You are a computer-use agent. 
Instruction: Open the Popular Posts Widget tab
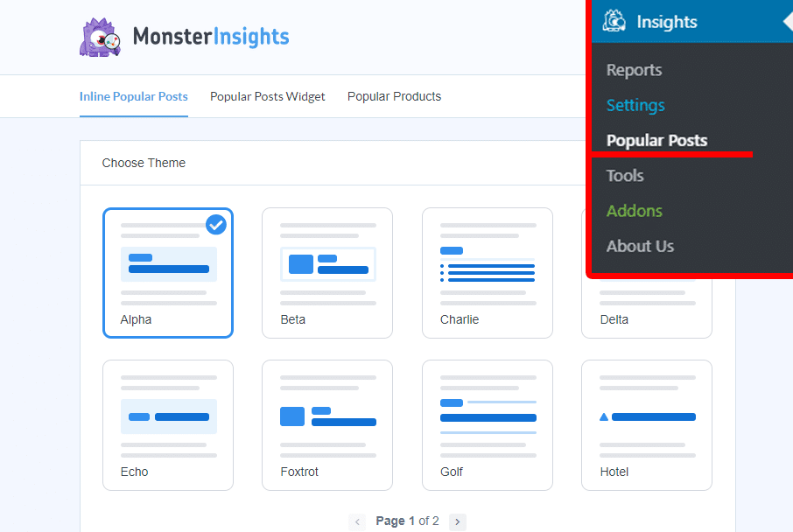click(267, 96)
